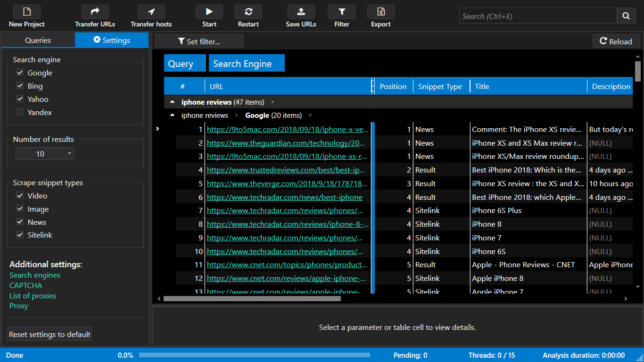This screenshot has height=362, width=644.
Task: Start the scraping with the play icon
Action: point(209,12)
